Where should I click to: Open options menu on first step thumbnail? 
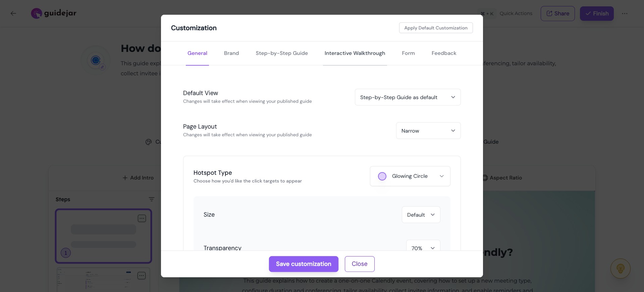pos(142,218)
